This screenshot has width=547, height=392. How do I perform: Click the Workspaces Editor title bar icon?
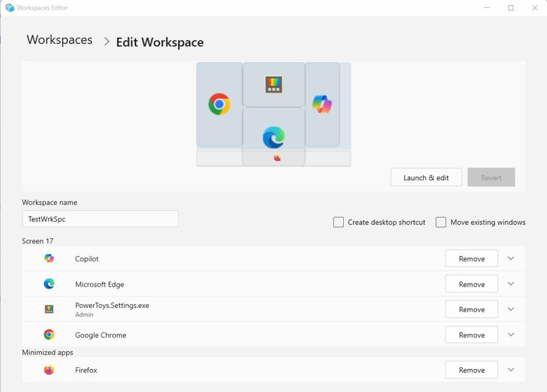10,7
